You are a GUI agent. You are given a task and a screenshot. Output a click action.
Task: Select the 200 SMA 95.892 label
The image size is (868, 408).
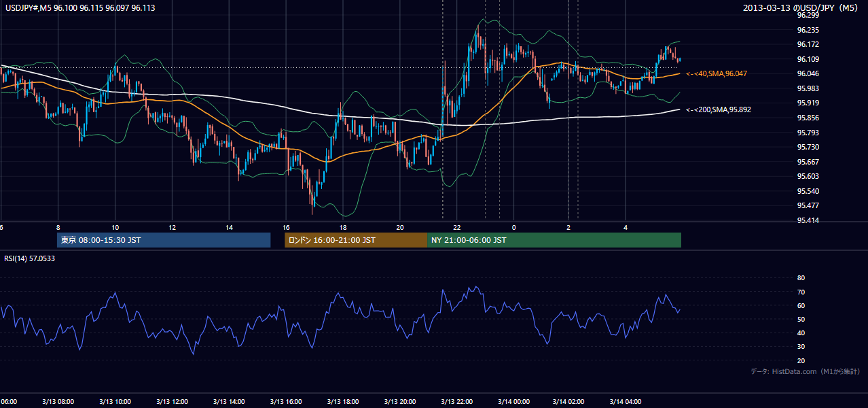point(719,109)
